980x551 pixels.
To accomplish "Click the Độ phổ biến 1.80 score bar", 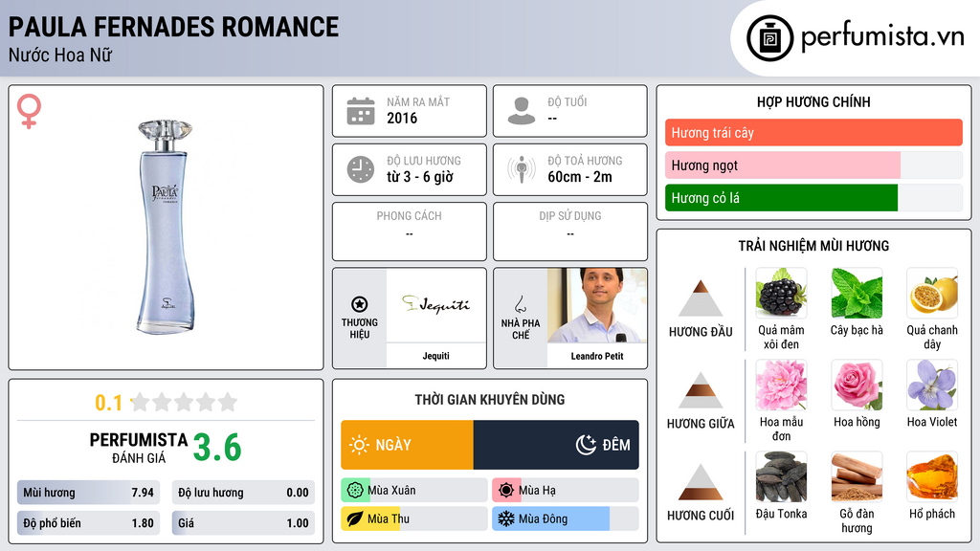I will point(88,523).
